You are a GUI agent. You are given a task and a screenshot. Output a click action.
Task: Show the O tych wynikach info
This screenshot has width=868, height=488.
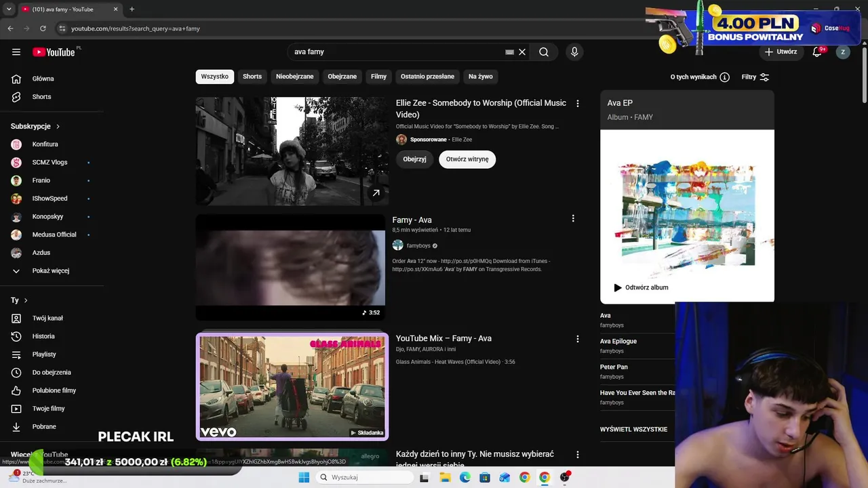pyautogui.click(x=700, y=77)
